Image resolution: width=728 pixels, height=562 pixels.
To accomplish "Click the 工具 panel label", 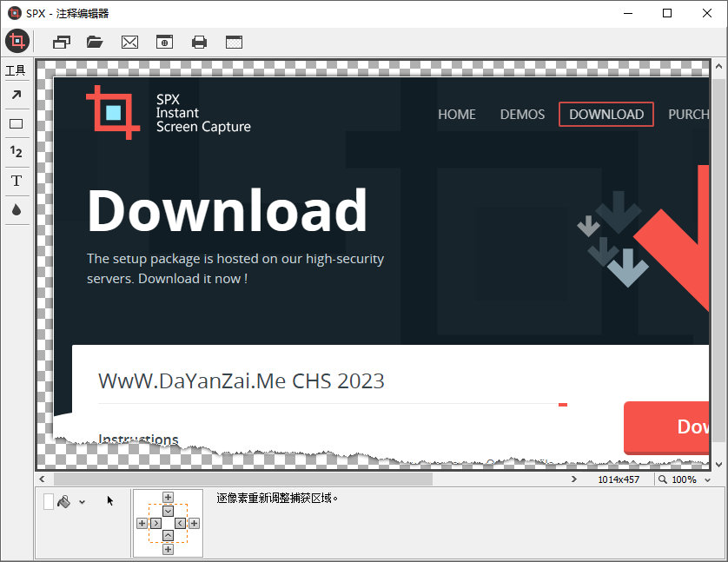I will pos(16,70).
